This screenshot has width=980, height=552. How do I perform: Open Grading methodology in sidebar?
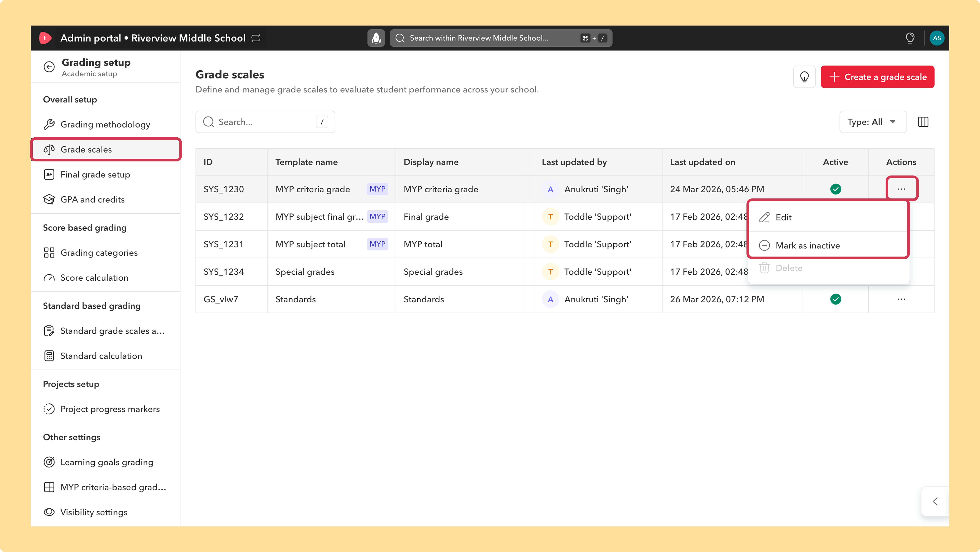click(105, 124)
